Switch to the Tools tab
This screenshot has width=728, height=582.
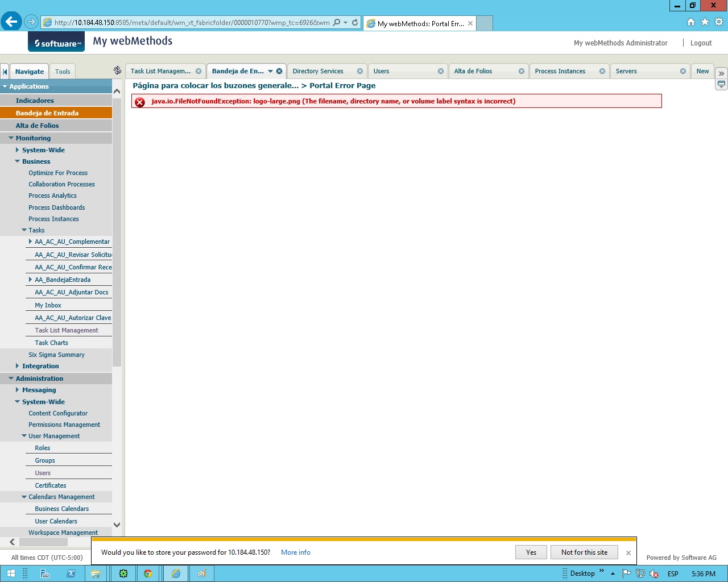point(63,72)
